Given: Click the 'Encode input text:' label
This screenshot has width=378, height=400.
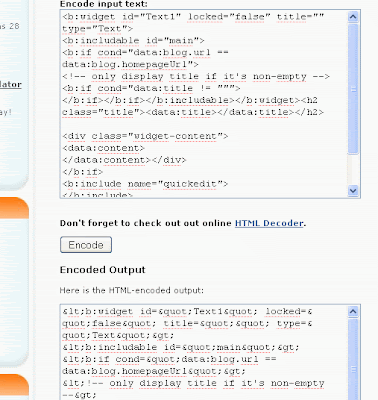Looking at the screenshot, I should coord(104,4).
